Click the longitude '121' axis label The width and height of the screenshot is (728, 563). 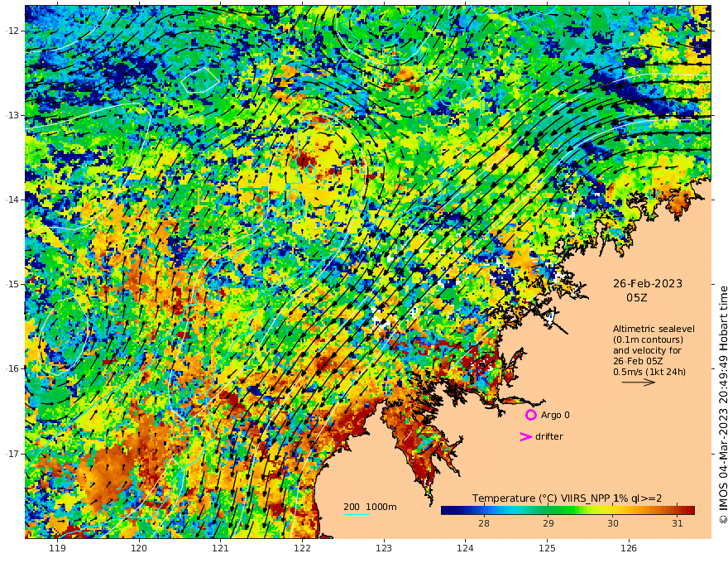(x=221, y=549)
